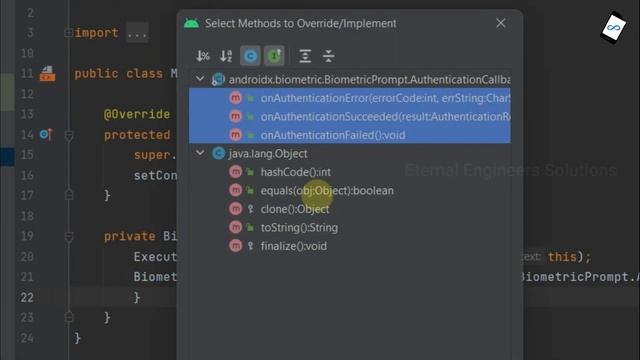Click the @Override annotation on line 13
Screen dimensions: 640x360
(137, 114)
